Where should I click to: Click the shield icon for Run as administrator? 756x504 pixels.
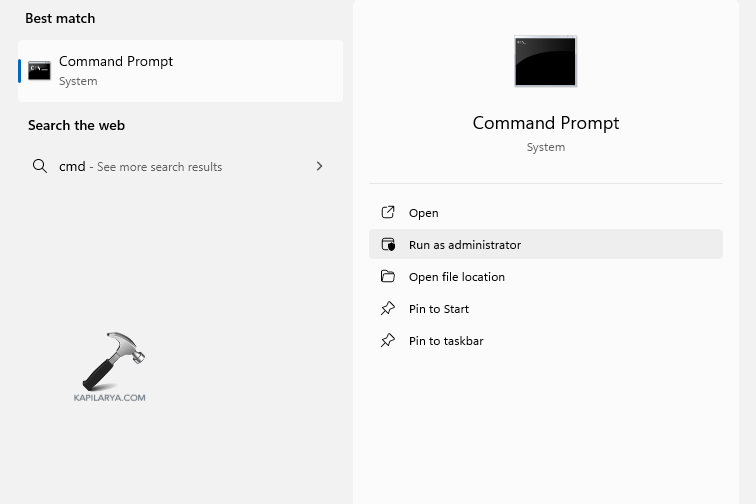click(388, 244)
